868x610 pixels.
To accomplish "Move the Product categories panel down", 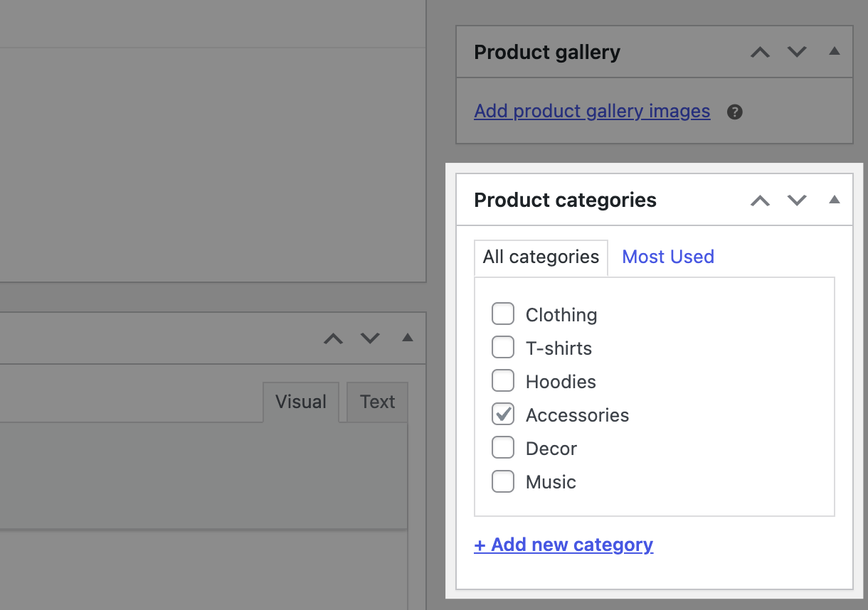I will click(x=797, y=200).
